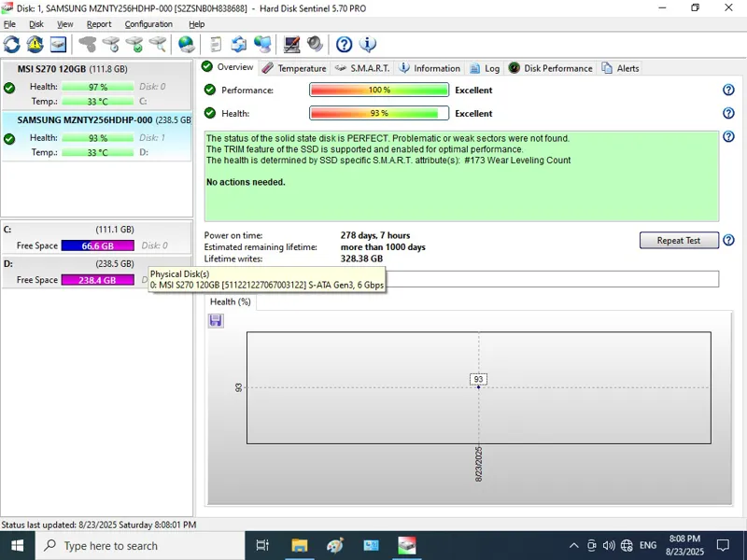Click the help icon beside status text box
The height and width of the screenshot is (560, 747).
tap(728, 136)
